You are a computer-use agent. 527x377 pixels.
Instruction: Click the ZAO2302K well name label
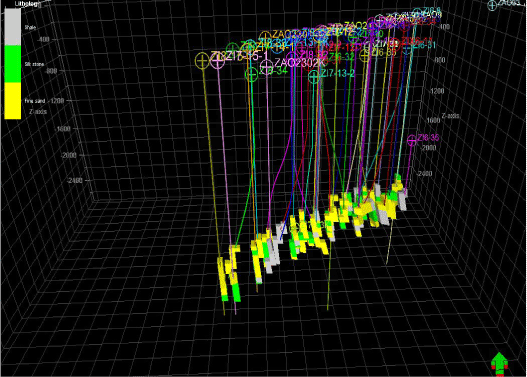299,63
